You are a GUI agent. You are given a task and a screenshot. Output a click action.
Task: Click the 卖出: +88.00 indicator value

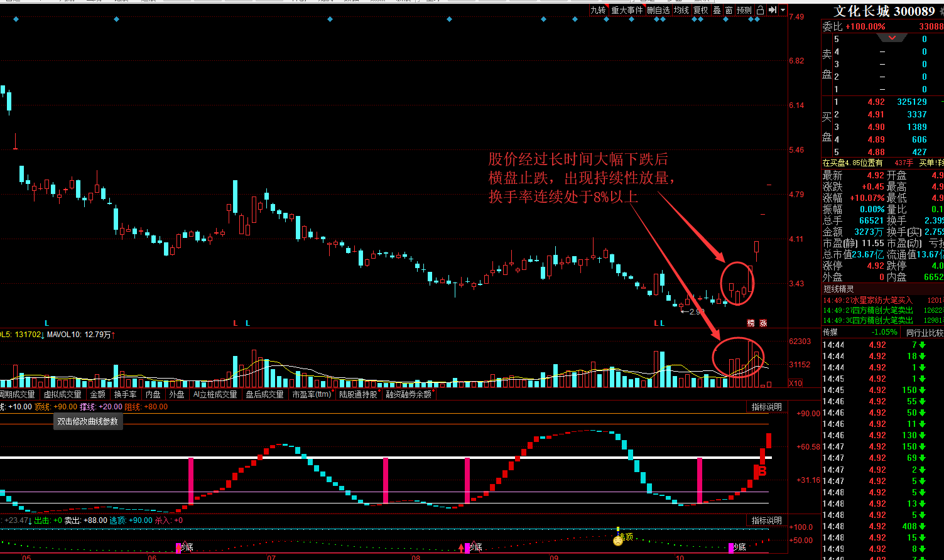(x=86, y=520)
